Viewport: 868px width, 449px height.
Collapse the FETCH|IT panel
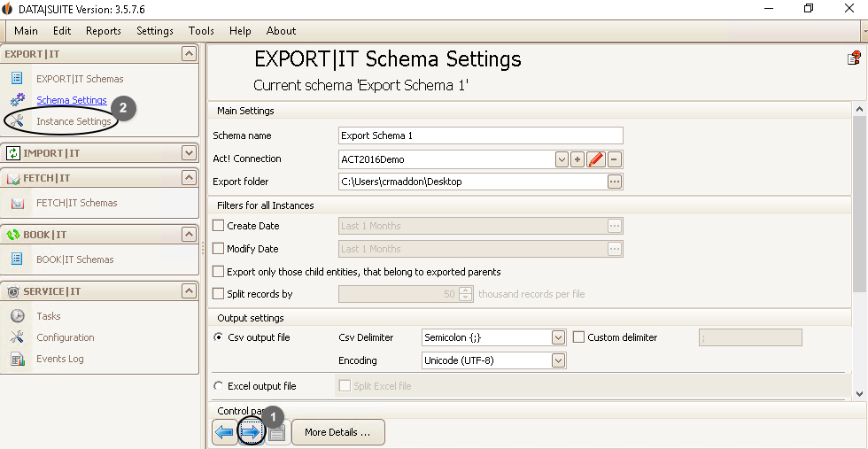pos(189,178)
